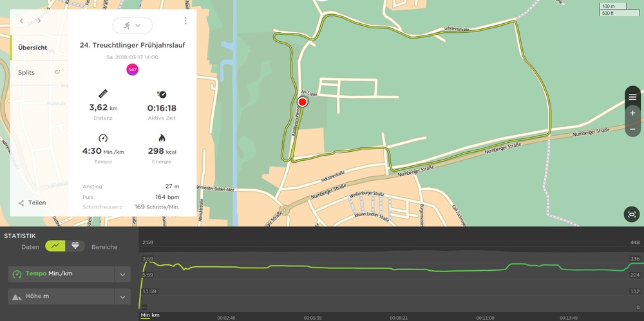
Task: Zoom out on the map
Action: (632, 129)
